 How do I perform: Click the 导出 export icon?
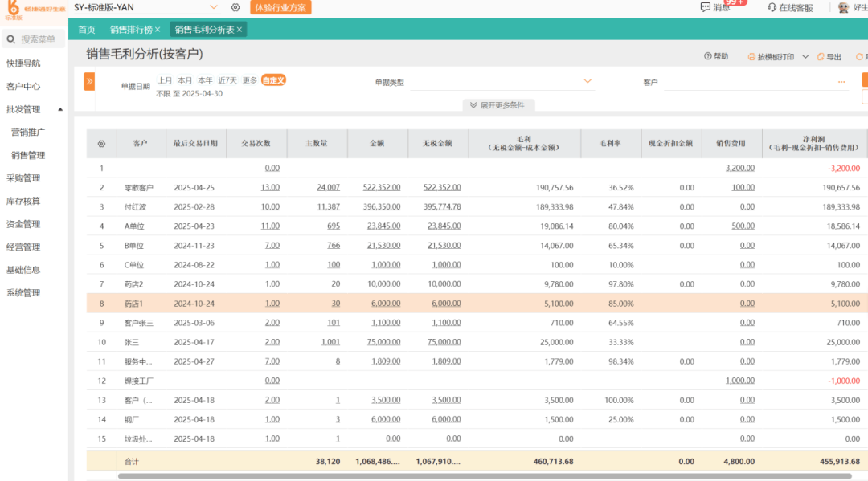[821, 57]
